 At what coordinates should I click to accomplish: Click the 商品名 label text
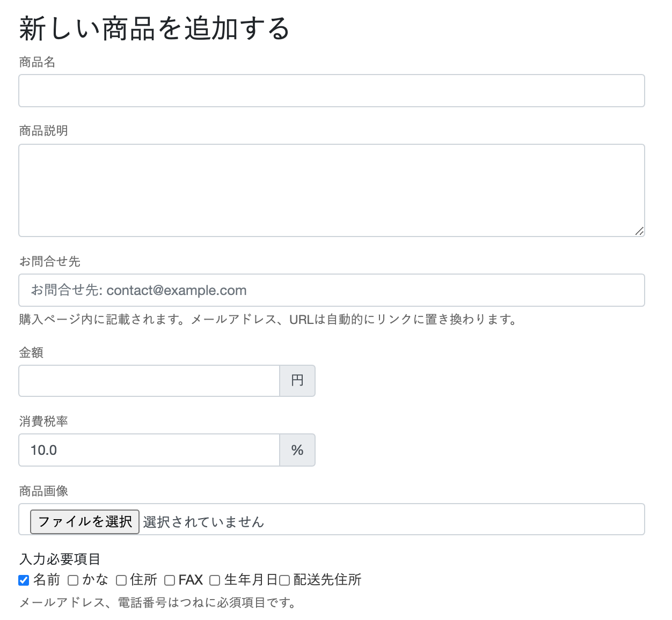(37, 62)
